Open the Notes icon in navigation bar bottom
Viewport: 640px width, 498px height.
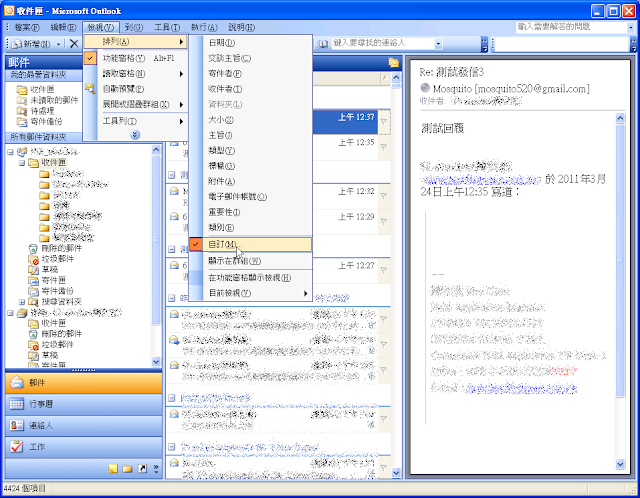click(x=113, y=469)
